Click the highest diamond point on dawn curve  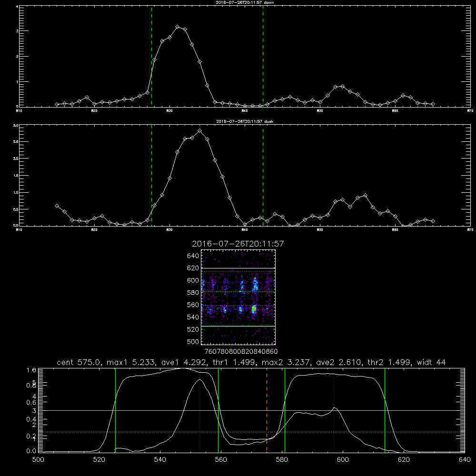[x=178, y=27]
